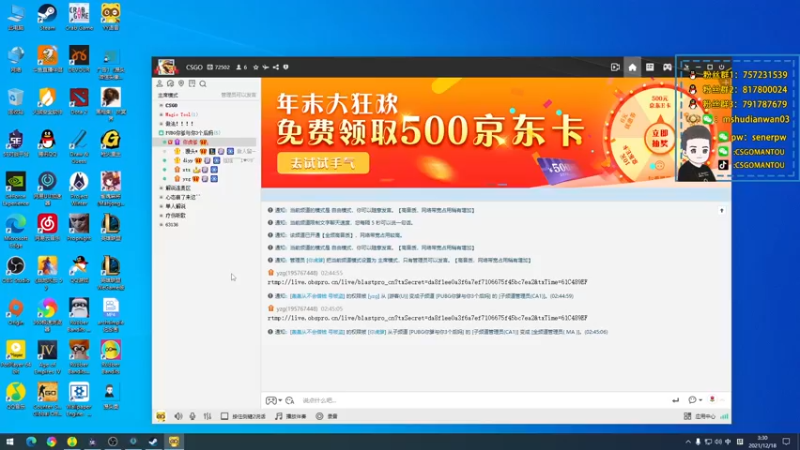The width and height of the screenshot is (800, 450).
Task: Click the Windows Start button
Action: (x=10, y=442)
